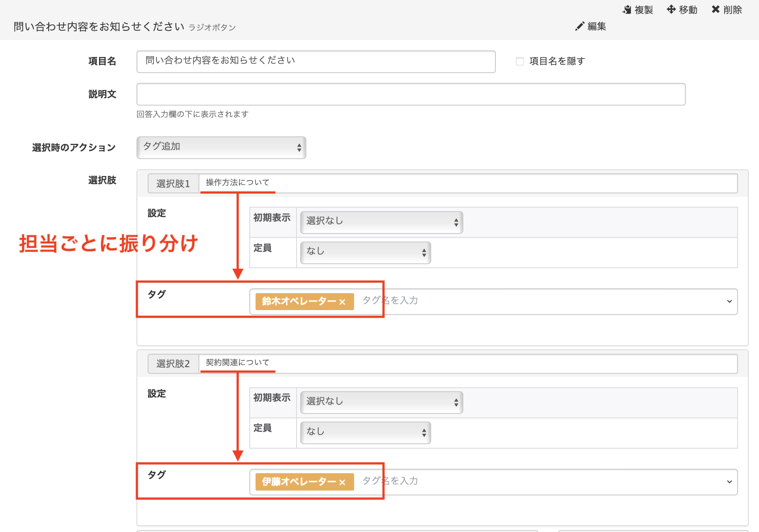Image resolution: width=759 pixels, height=532 pixels.
Task: Click the 移動 move icon
Action: coord(671,9)
